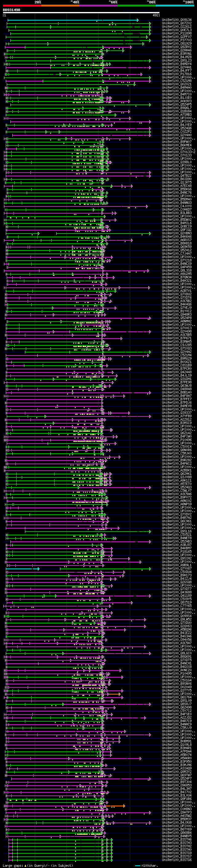
Task: Click the UniRef100_A5TET0 entry
Action: click(x=176, y=484)
